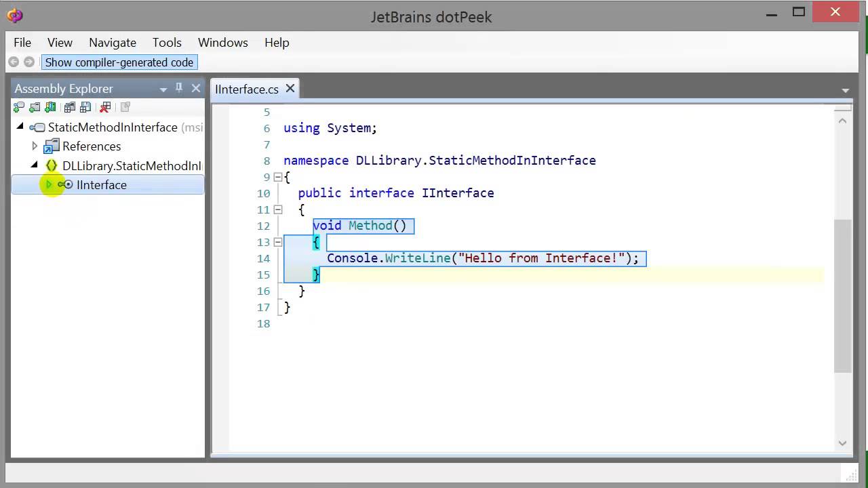Open the Assembly Explorer panel options arrow
Image resolution: width=868 pixels, height=488 pixels.
[163, 89]
